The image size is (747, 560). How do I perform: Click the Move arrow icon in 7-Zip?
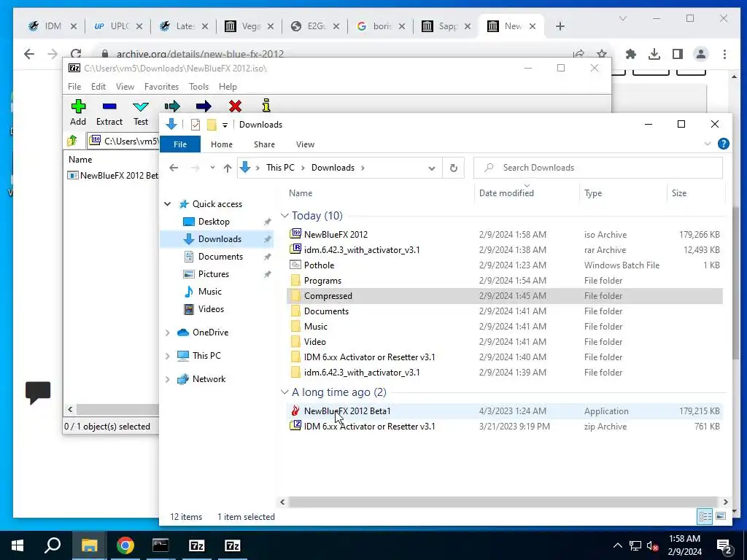point(204,106)
